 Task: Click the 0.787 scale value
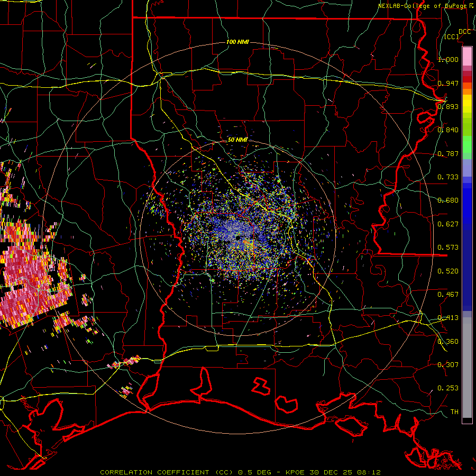448,153
